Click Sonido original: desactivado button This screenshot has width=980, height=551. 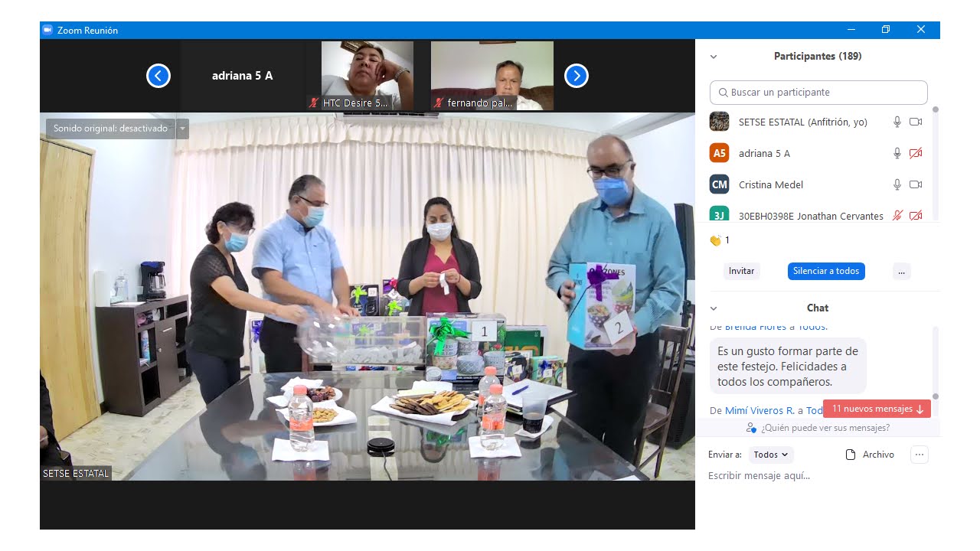point(111,129)
